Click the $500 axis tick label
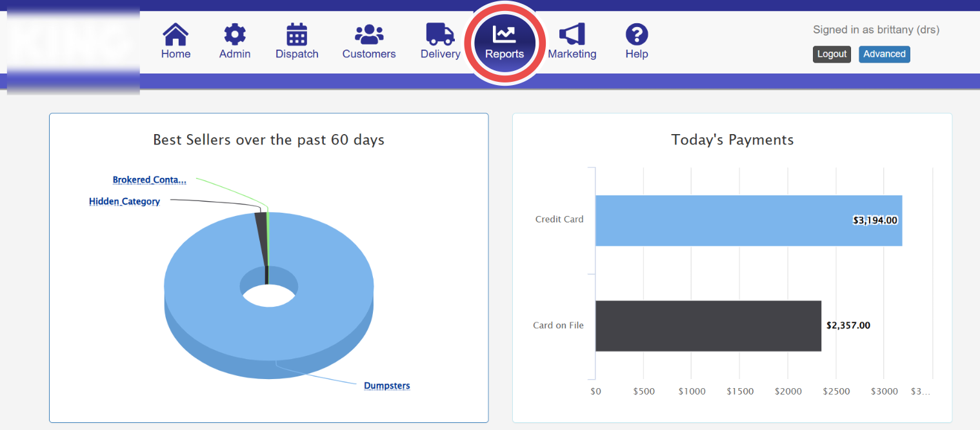980x430 pixels. 644,391
